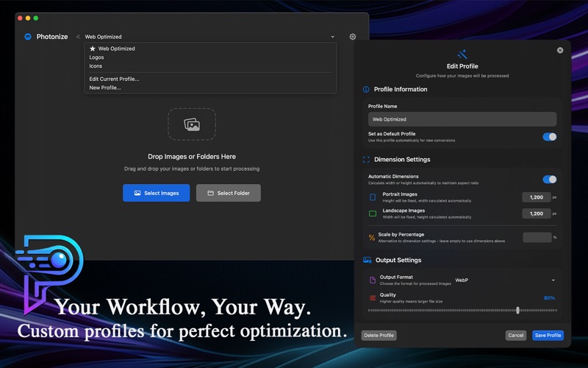The image size is (588, 368).
Task: Close the Edit Profile panel
Action: [560, 50]
